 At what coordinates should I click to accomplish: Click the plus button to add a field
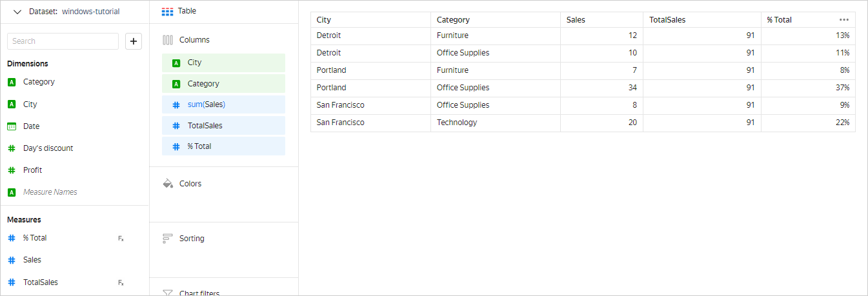[x=134, y=41]
